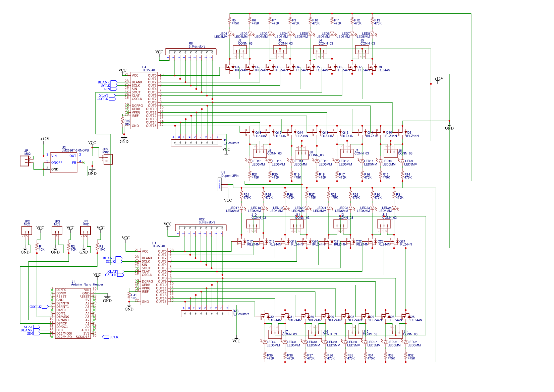
Task: Select the J14 CONN_03 connector symbol
Action: click(395, 334)
